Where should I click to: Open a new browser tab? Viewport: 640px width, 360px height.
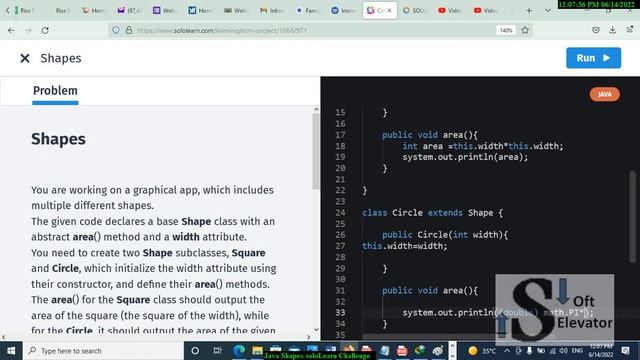pyautogui.click(x=529, y=11)
